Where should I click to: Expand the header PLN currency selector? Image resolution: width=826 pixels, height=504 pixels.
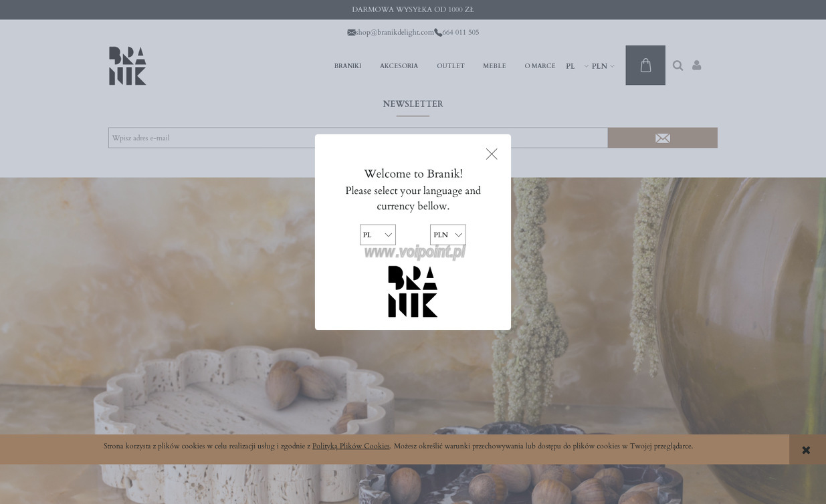tap(603, 66)
